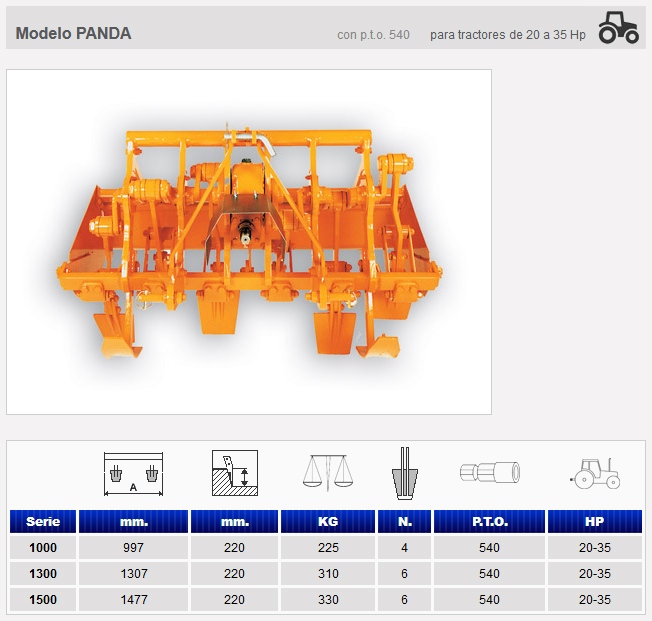Screen dimensions: 652x621
Task: Click the width value '1307'
Action: (133, 574)
